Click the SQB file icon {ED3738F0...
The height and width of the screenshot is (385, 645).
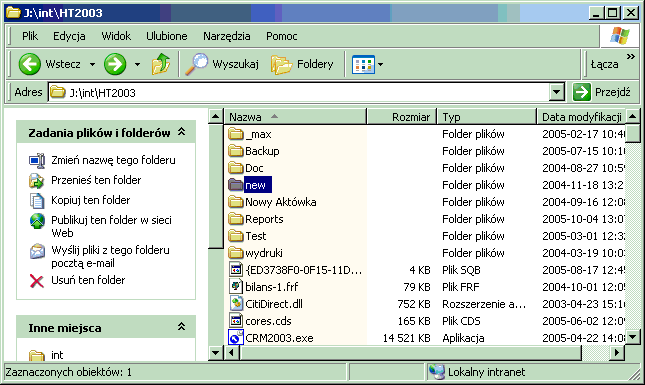pos(236,270)
